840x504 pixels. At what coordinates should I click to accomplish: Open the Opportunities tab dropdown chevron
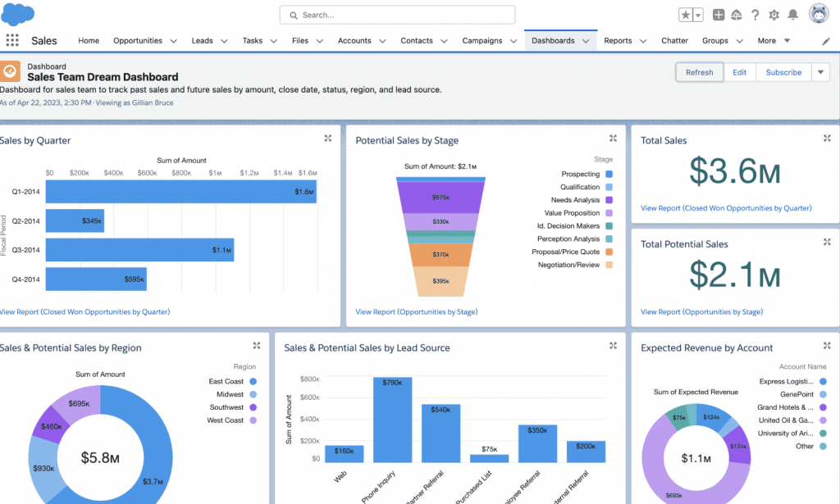(174, 40)
